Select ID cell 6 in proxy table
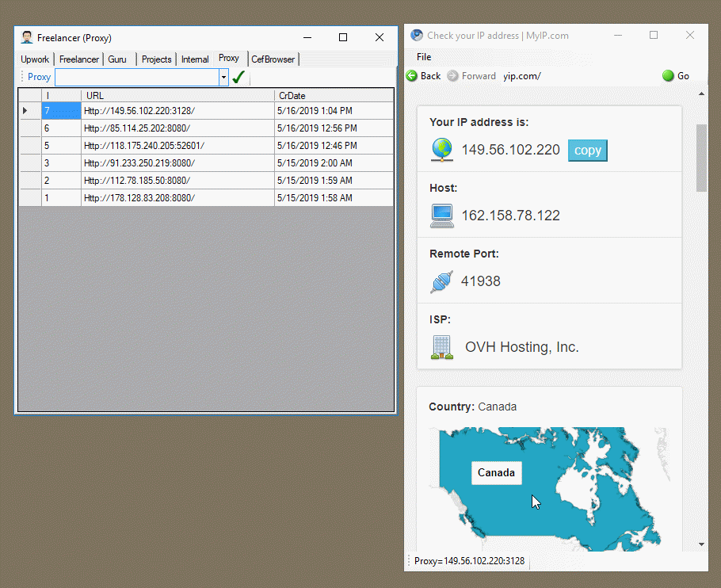The image size is (721, 588). [62, 128]
